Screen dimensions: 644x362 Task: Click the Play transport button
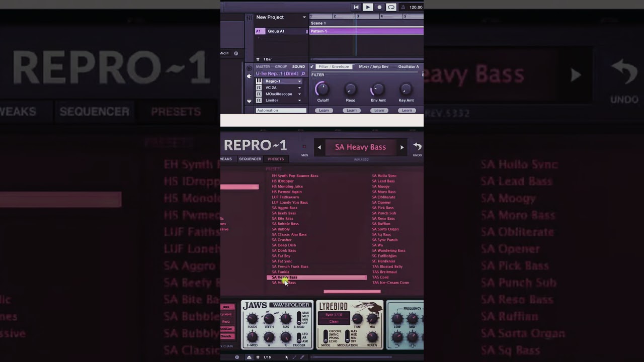point(368,7)
